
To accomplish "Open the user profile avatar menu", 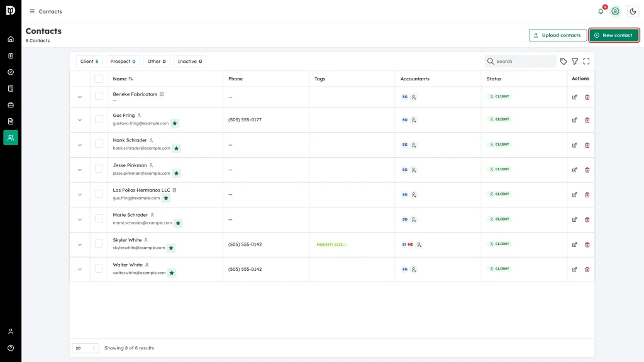I will 615,11.
